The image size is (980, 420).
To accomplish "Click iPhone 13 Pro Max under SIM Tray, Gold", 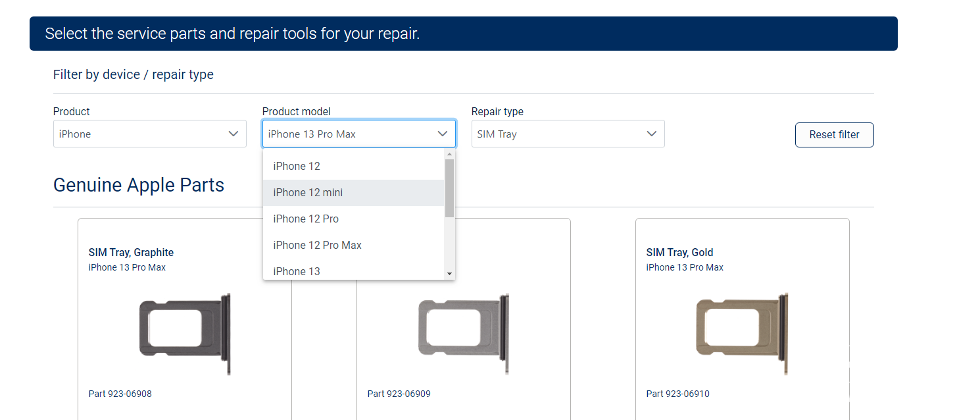I will [685, 267].
